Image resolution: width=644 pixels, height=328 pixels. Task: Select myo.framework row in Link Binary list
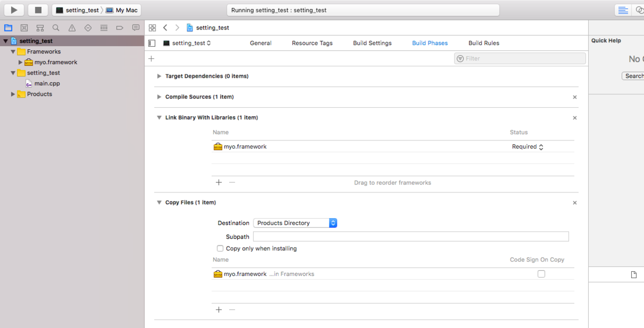click(x=393, y=147)
